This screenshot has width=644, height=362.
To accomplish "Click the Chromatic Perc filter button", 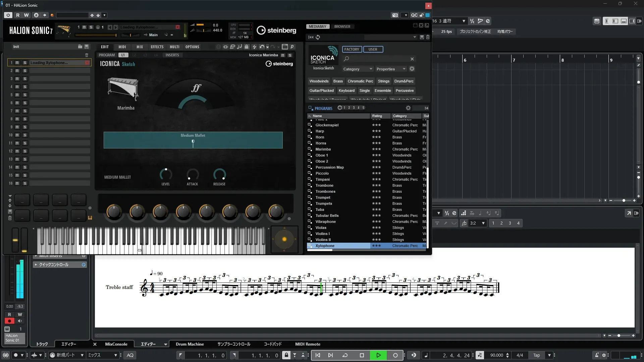I will [x=360, y=81].
